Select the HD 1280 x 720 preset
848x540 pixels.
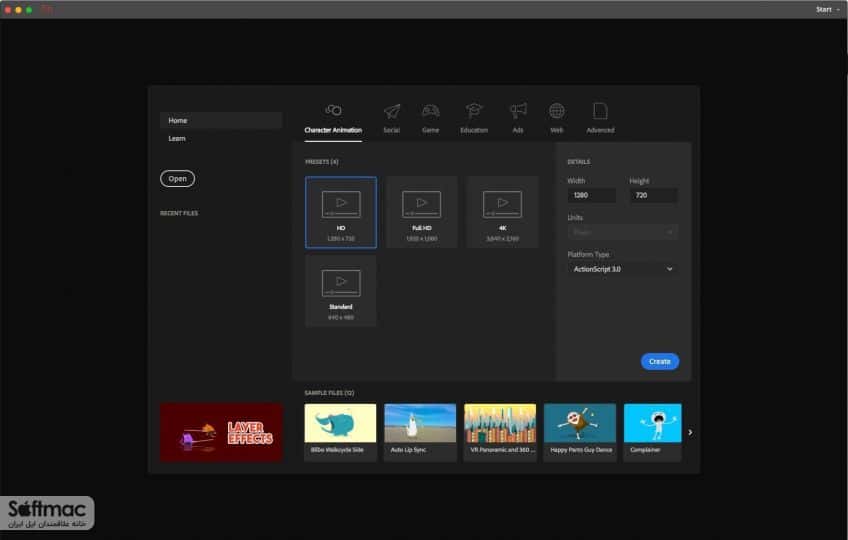point(341,213)
